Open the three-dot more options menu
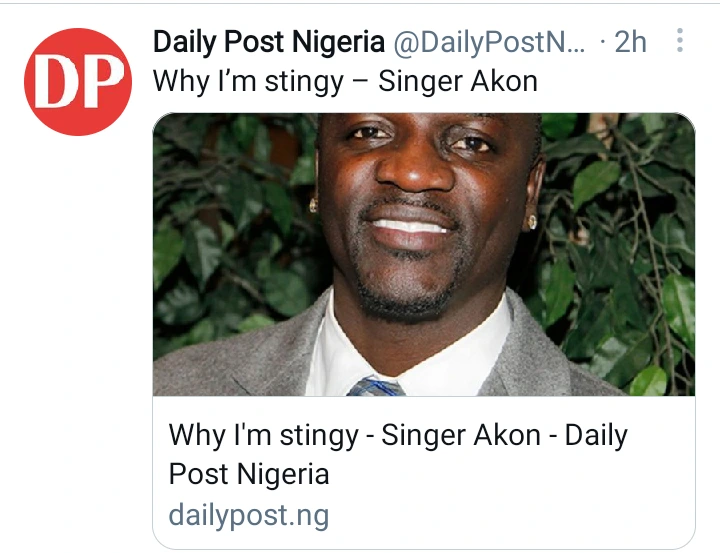 (680, 42)
